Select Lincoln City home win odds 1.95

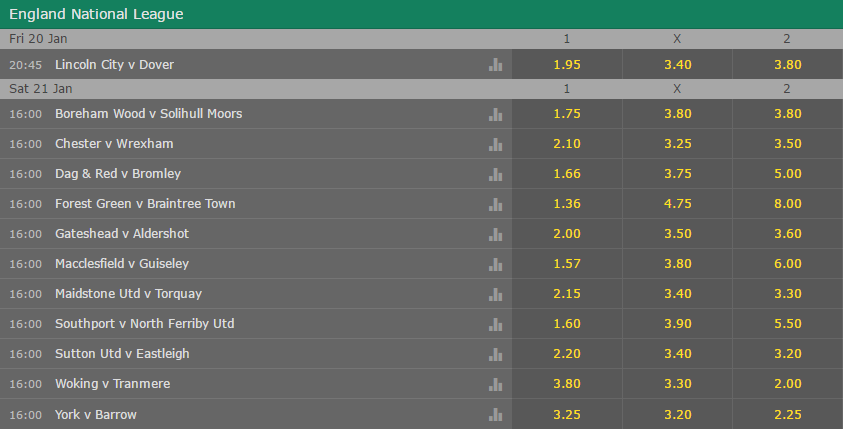pos(567,65)
